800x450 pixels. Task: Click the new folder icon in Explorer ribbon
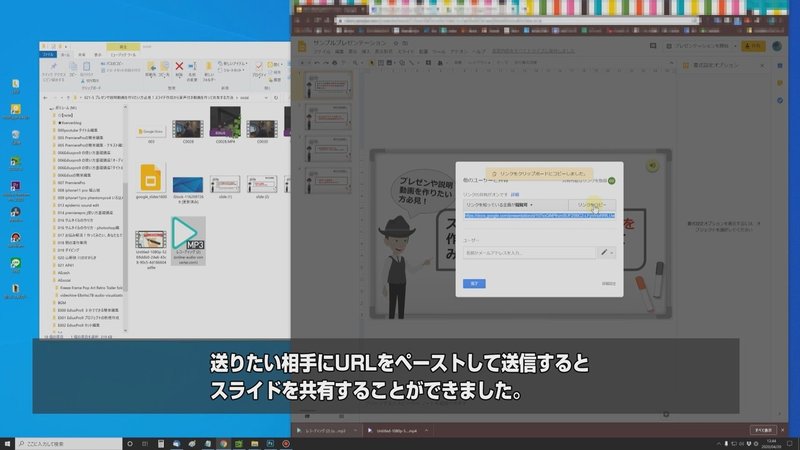[209, 67]
